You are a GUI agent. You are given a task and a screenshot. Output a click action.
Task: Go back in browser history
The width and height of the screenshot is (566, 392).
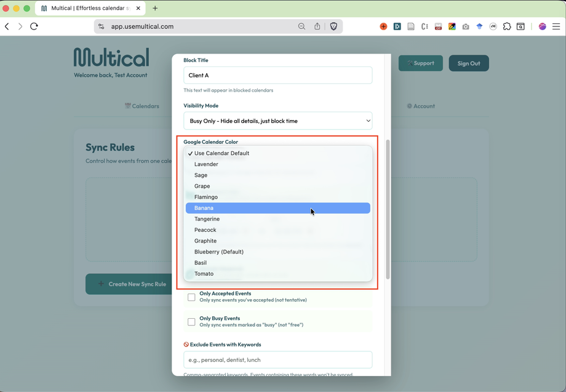point(7,26)
